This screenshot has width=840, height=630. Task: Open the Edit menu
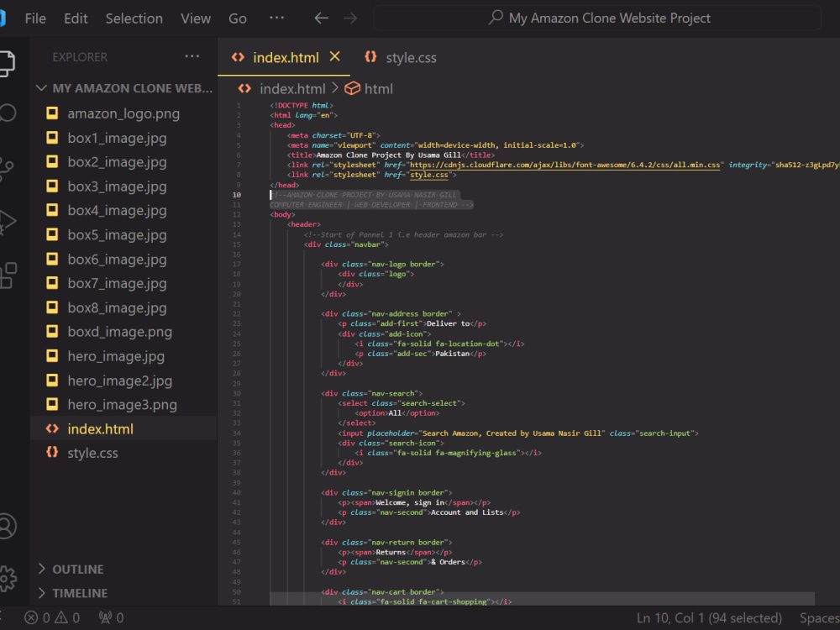(76, 18)
